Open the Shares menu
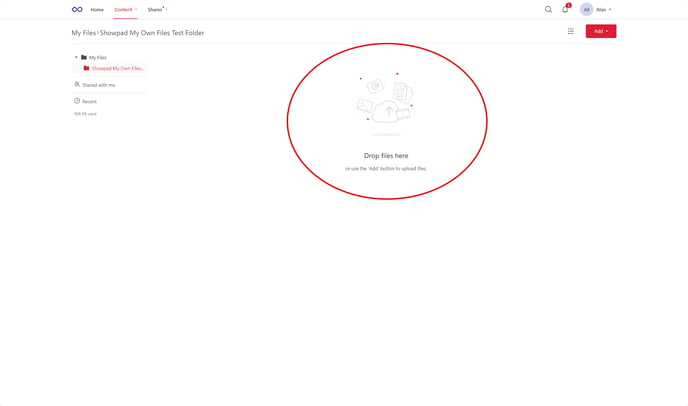This screenshot has width=688, height=406. coord(155,10)
